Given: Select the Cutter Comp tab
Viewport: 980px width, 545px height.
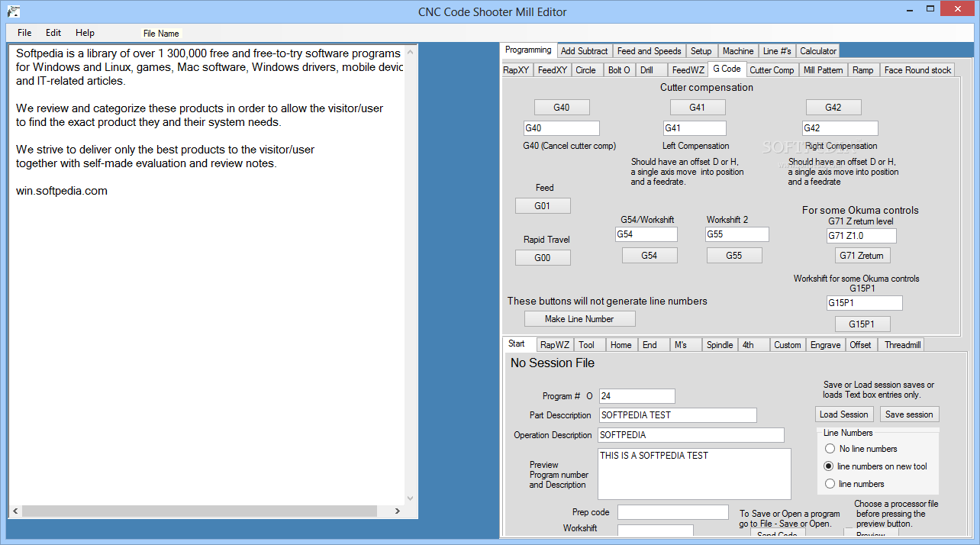Looking at the screenshot, I should click(772, 70).
